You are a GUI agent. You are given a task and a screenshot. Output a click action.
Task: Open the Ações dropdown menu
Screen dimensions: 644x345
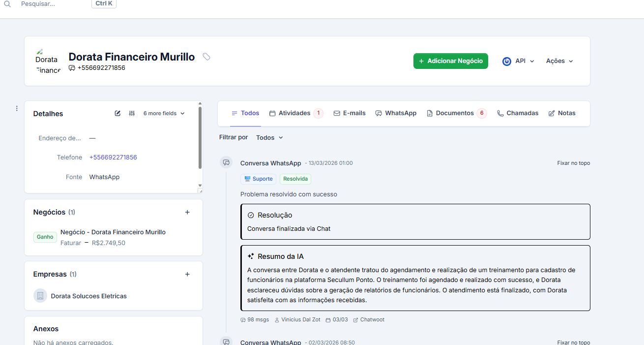tap(559, 61)
